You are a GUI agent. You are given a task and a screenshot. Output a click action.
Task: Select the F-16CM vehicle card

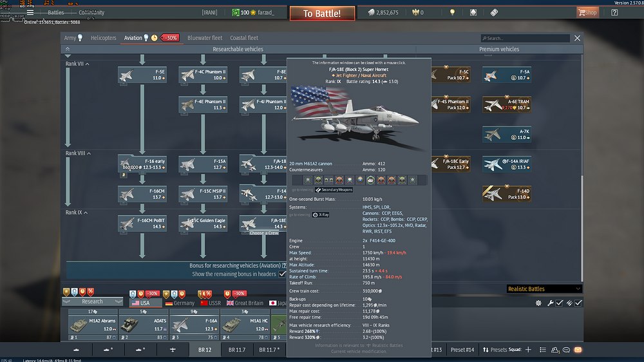click(x=142, y=194)
